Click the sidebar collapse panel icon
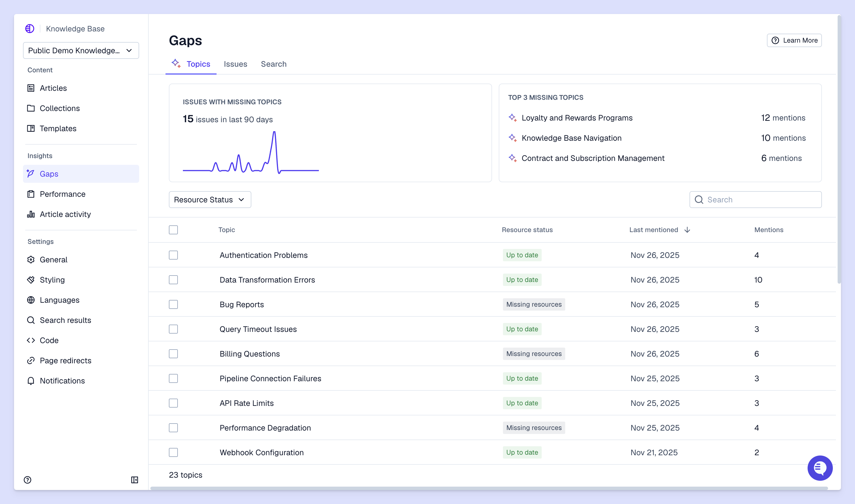Image resolution: width=855 pixels, height=504 pixels. (135, 480)
